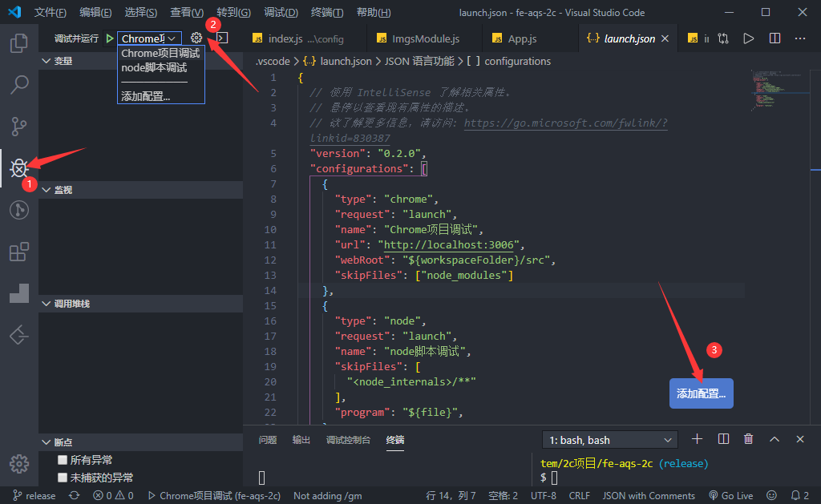Viewport: 821px width, 504px height.
Task: Click Go Live in the status bar
Action: point(731,495)
